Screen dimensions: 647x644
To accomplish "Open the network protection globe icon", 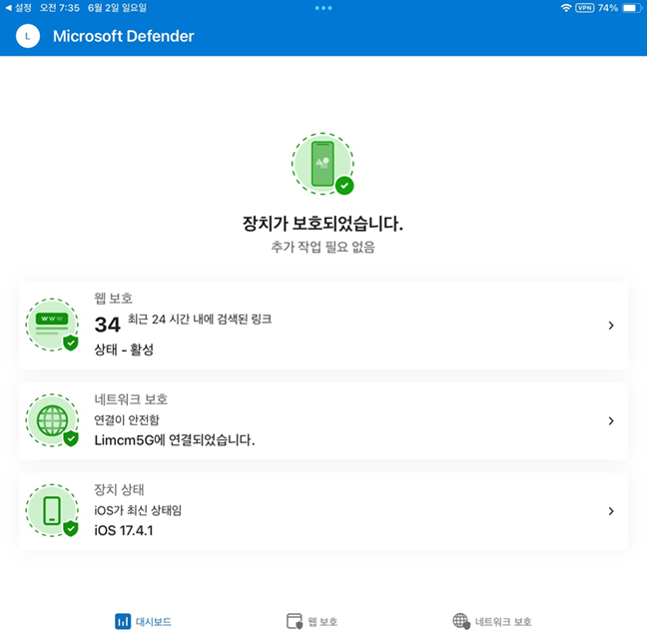I will [52, 420].
